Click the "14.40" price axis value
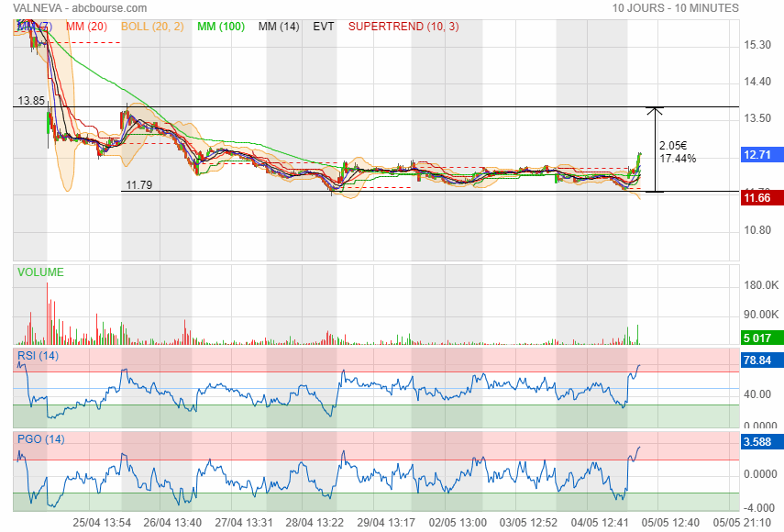This screenshot has width=784, height=532. point(757,82)
